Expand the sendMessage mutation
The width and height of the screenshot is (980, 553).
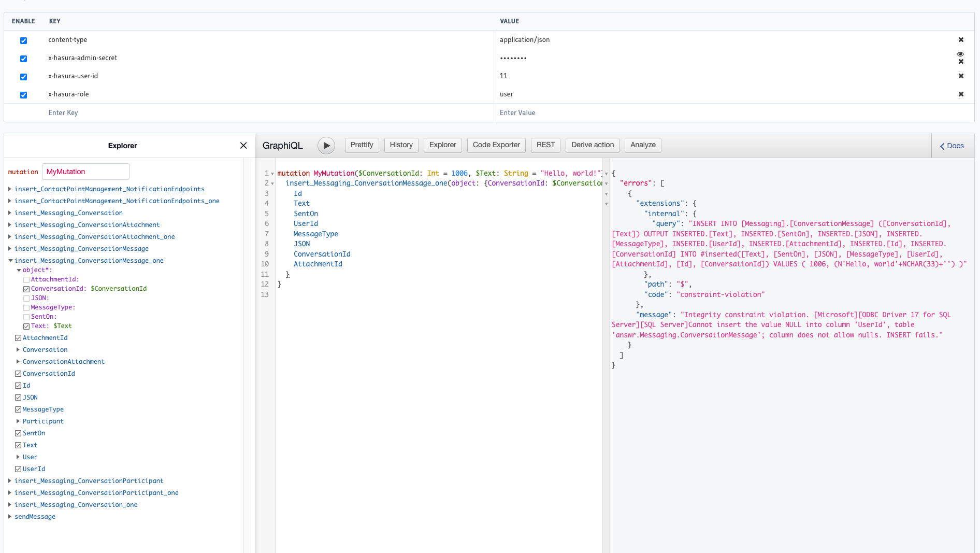point(10,517)
